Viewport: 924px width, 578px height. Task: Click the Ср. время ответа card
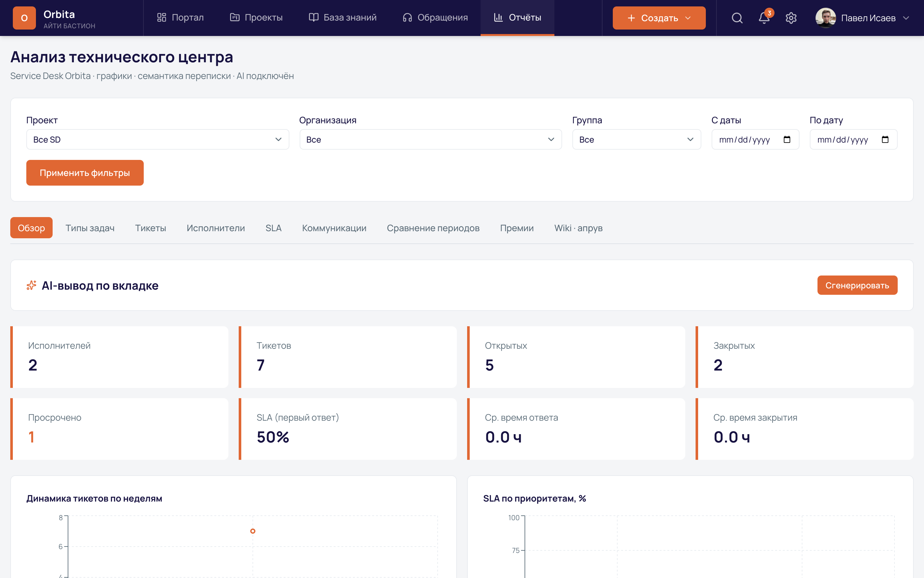coord(576,429)
